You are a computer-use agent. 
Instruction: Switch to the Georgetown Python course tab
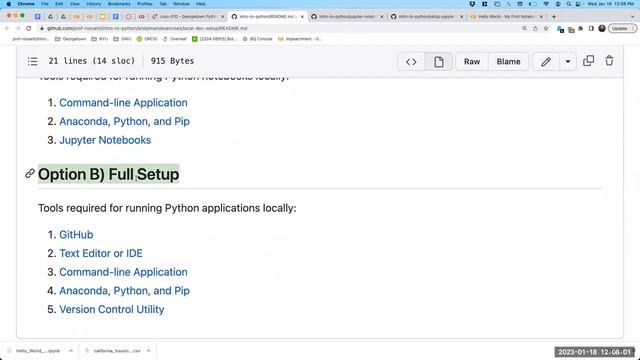188,17
